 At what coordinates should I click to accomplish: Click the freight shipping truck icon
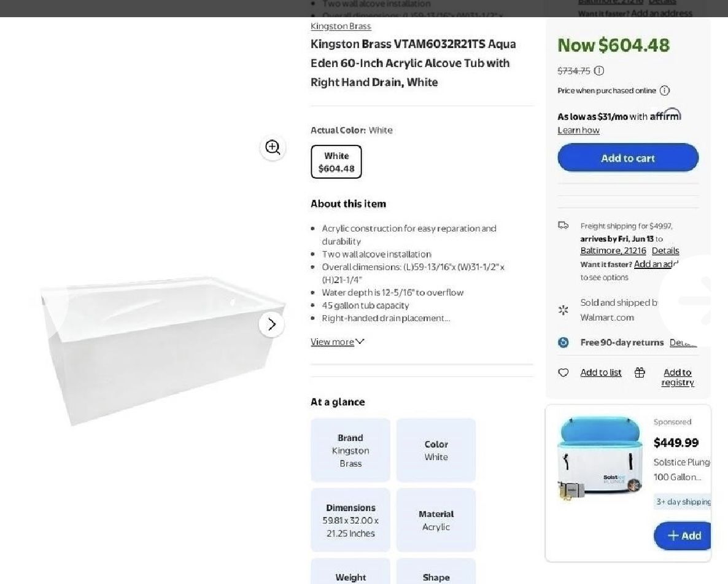pos(563,225)
